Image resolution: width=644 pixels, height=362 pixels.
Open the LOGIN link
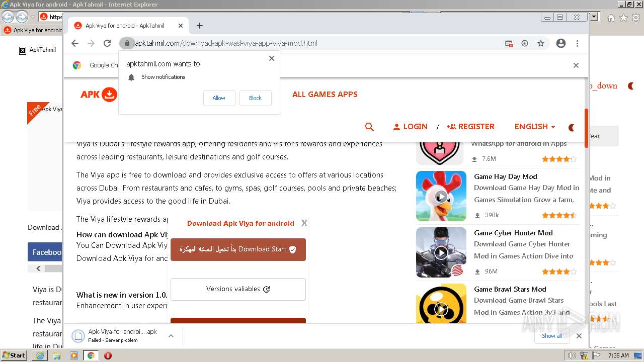click(410, 127)
